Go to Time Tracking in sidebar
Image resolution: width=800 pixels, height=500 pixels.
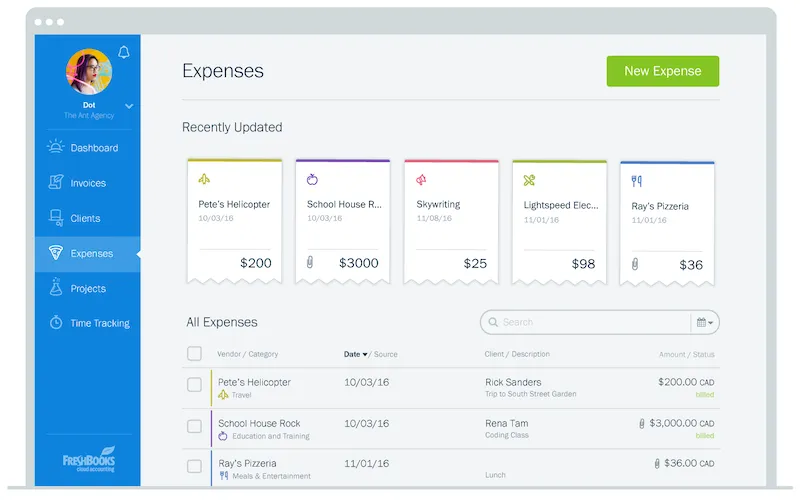99,323
